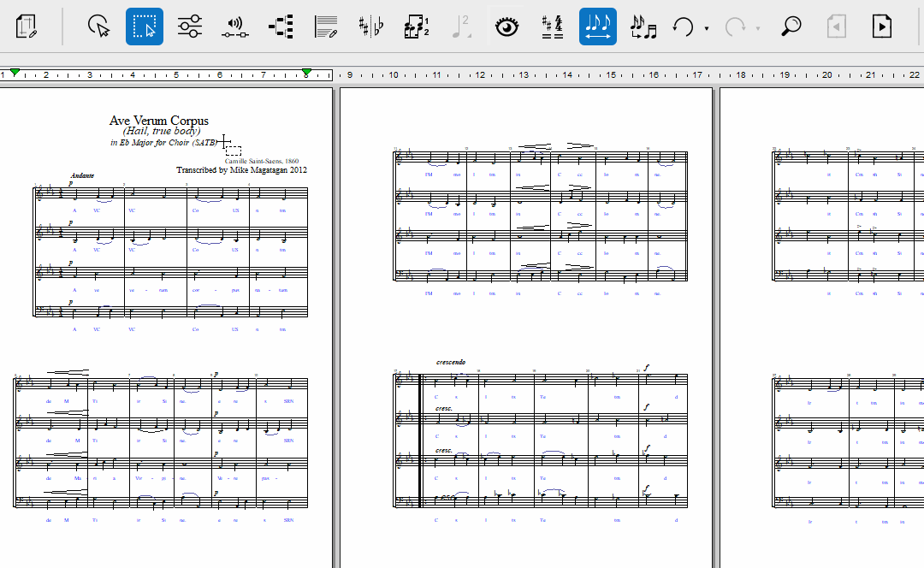Open key and time signature tool
Screen dimensions: 924x568
point(552,27)
